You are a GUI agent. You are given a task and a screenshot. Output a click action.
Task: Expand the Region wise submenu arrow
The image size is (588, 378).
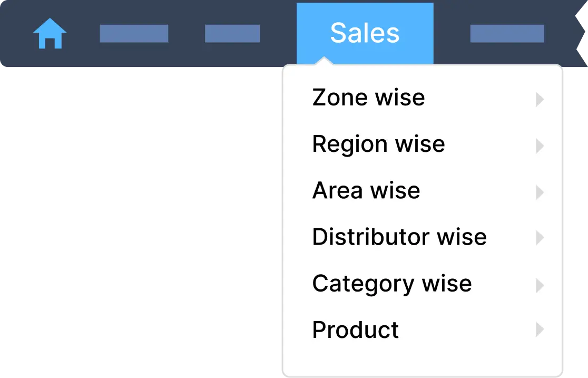click(x=539, y=146)
